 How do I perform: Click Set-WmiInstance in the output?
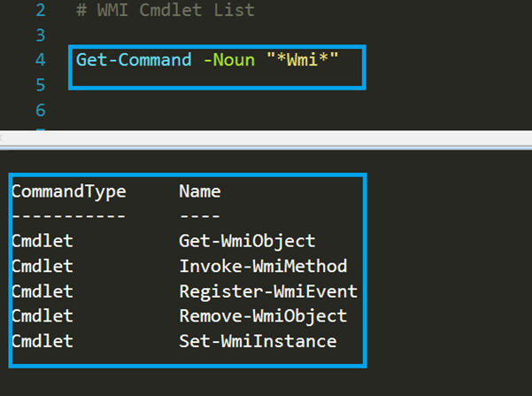pos(258,341)
